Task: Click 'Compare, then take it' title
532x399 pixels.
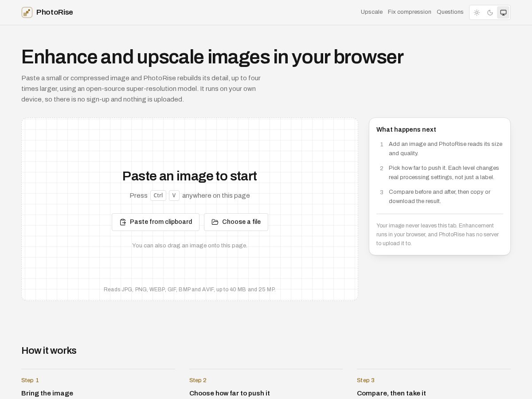Action: click(391, 393)
